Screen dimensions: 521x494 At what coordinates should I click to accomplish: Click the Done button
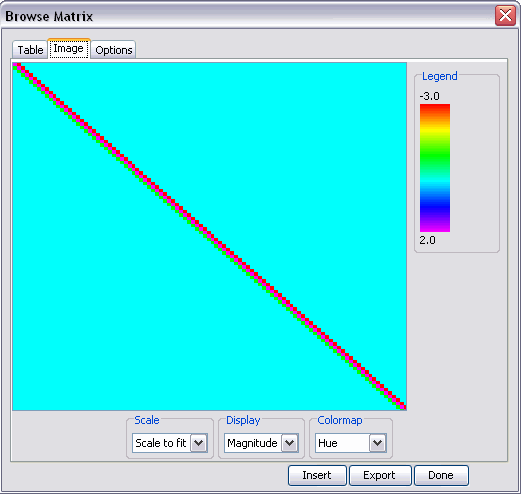[441, 475]
